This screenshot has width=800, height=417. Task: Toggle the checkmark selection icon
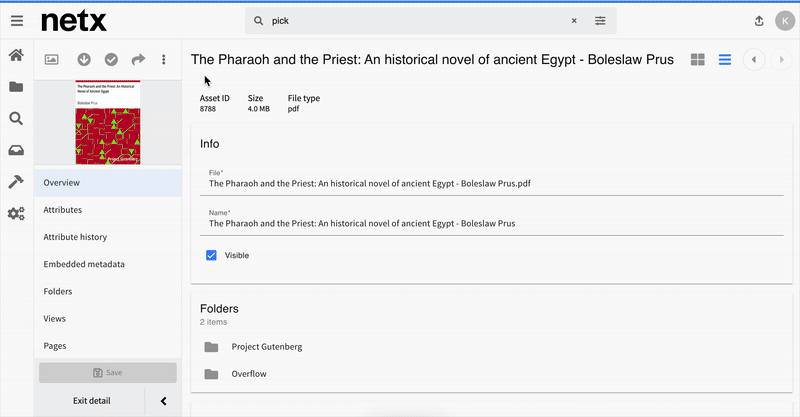[x=111, y=60]
